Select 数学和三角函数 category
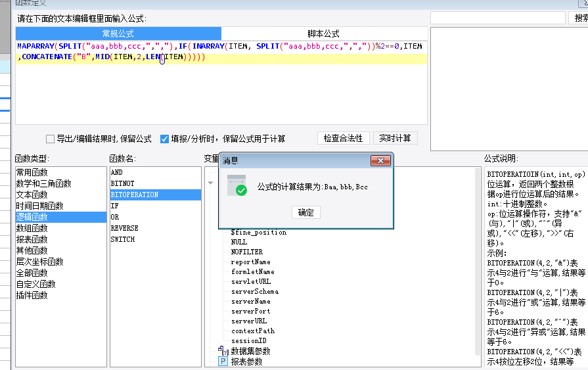The height and width of the screenshot is (370, 588). [60, 183]
